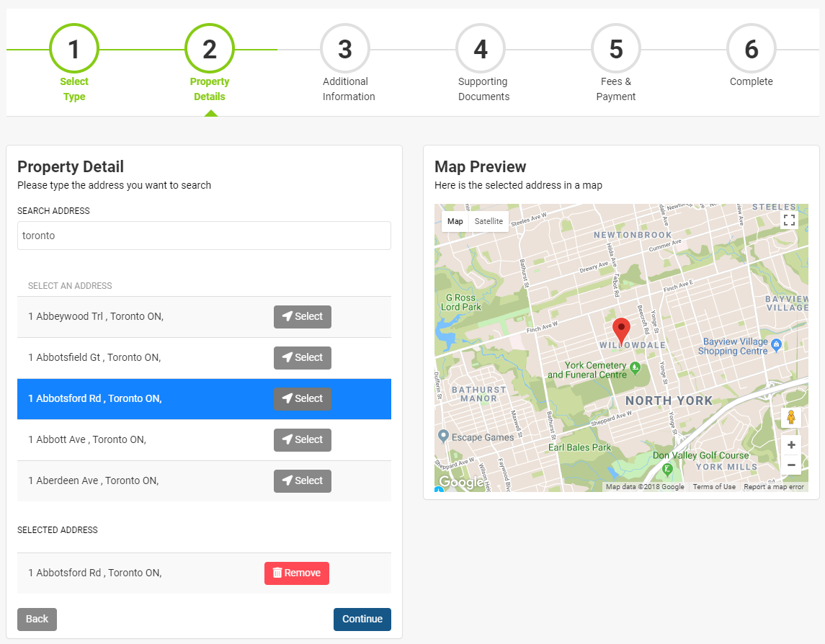This screenshot has height=644, width=825.
Task: Go back using the Back button
Action: (x=37, y=619)
